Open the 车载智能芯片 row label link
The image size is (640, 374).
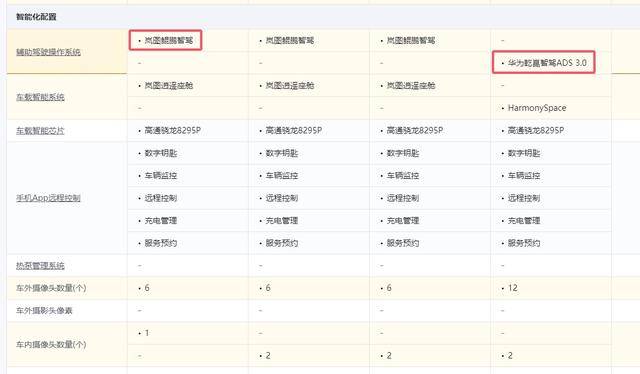tap(40, 131)
